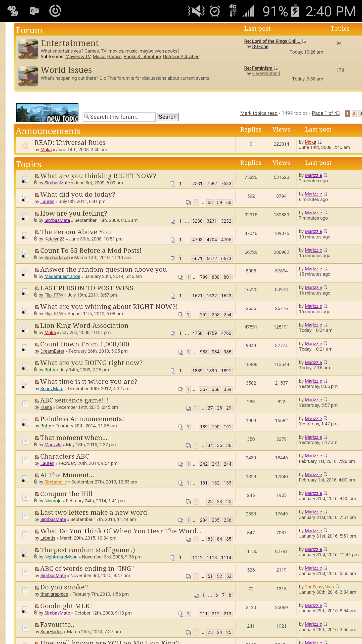Click the page jump icon for 'What did you do today?'
The image size is (362, 644).
click(x=188, y=203)
